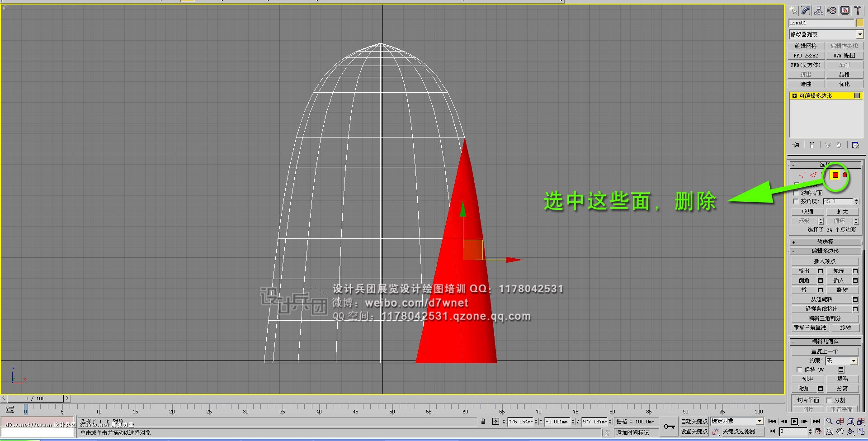
Task: Select element sub-object level icon
Action: (845, 175)
